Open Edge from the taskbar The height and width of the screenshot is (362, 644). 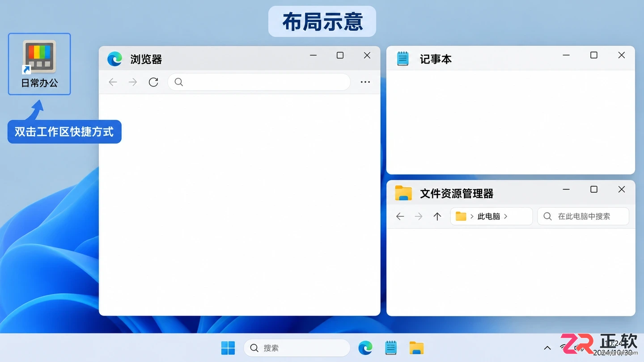[365, 348]
